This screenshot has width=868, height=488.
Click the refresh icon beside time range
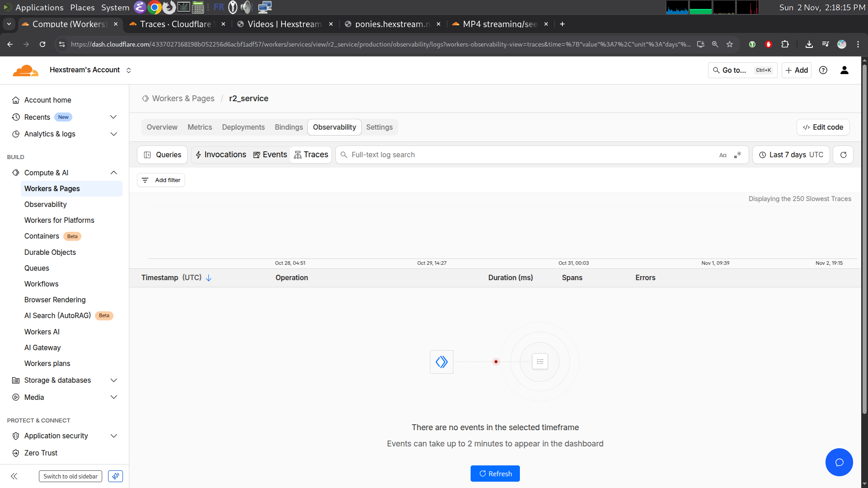843,155
